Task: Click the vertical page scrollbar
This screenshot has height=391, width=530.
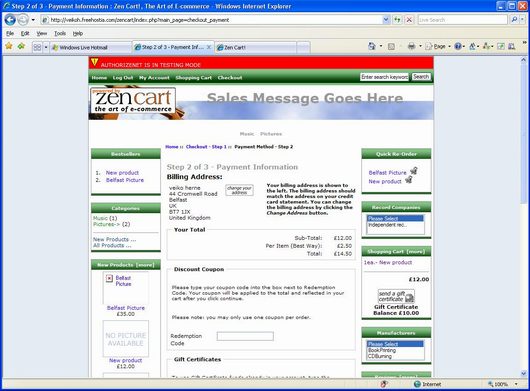Action: click(x=524, y=217)
